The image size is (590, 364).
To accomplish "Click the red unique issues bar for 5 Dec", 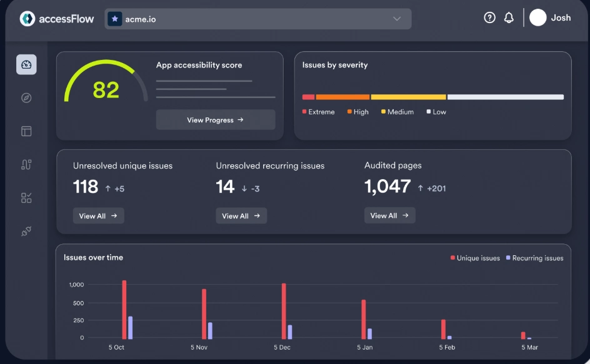I will [284, 311].
